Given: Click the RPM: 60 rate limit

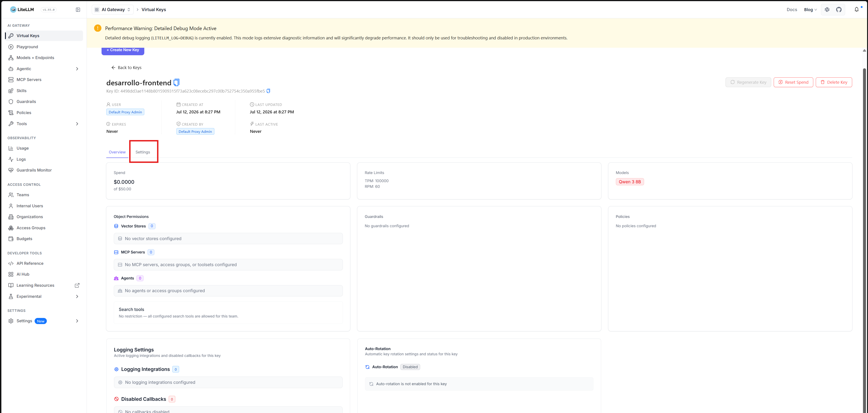Looking at the screenshot, I should (x=372, y=186).
